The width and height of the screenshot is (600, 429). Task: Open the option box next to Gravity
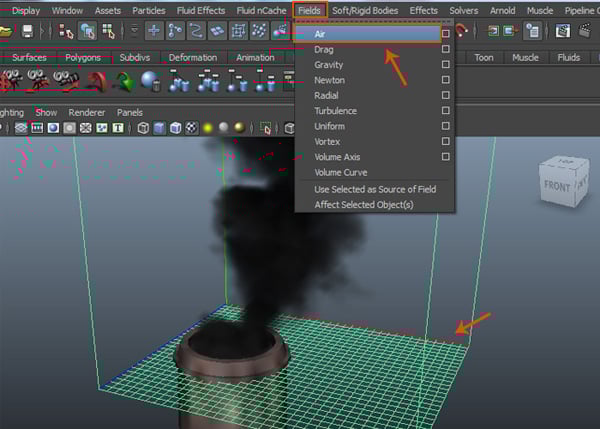click(446, 65)
